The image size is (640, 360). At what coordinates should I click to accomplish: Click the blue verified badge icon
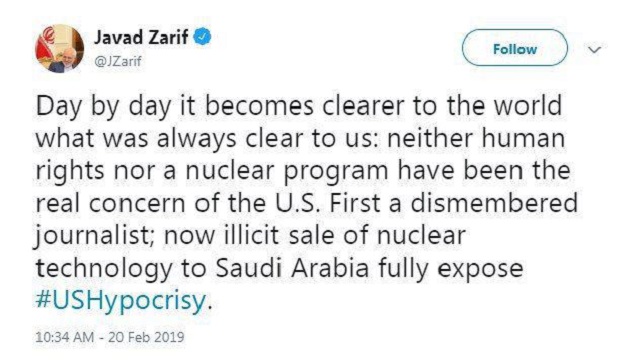click(x=202, y=37)
